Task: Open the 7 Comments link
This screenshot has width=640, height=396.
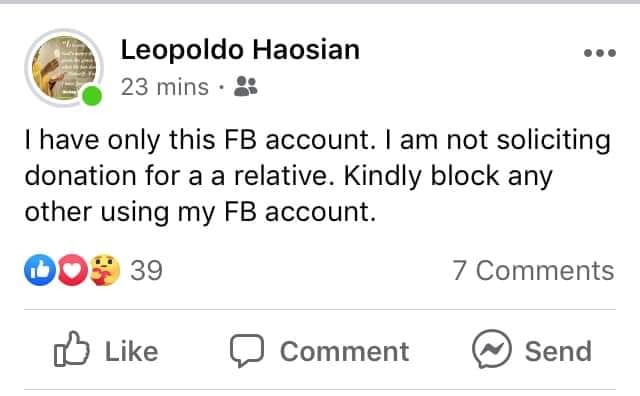Action: pyautogui.click(x=533, y=270)
